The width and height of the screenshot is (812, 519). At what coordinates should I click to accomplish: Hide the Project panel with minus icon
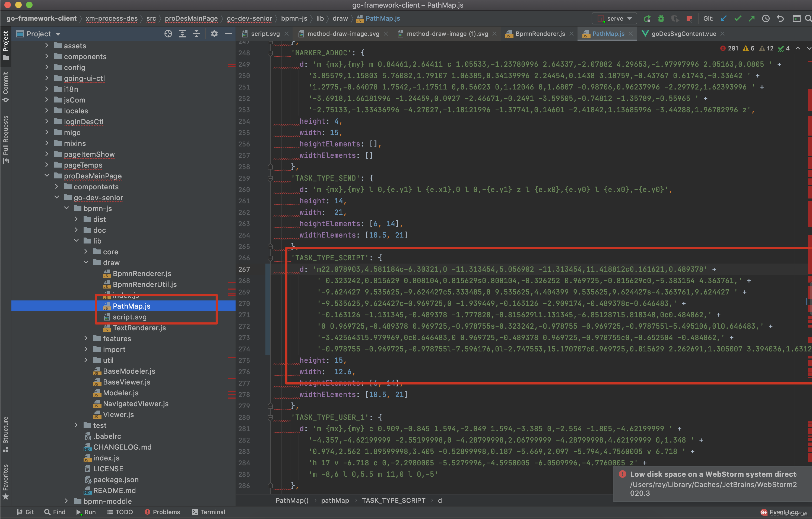[x=228, y=34]
